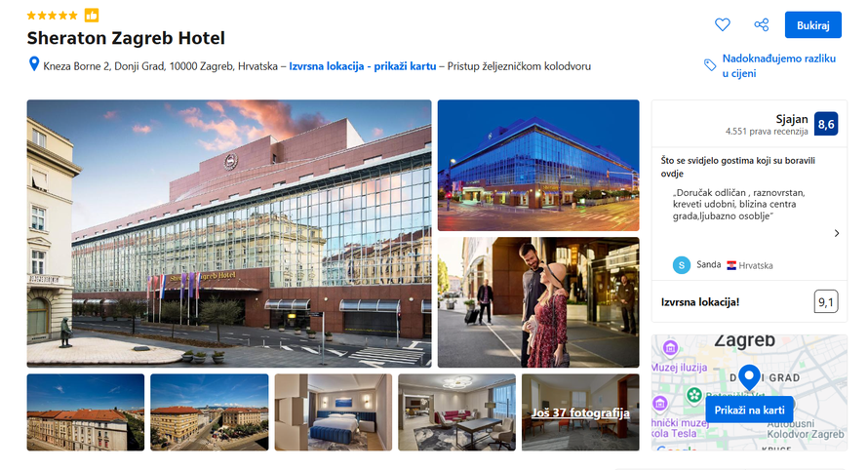
Task: Open Izvrsna lokacija - prikaži kartu link
Action: coord(363,66)
